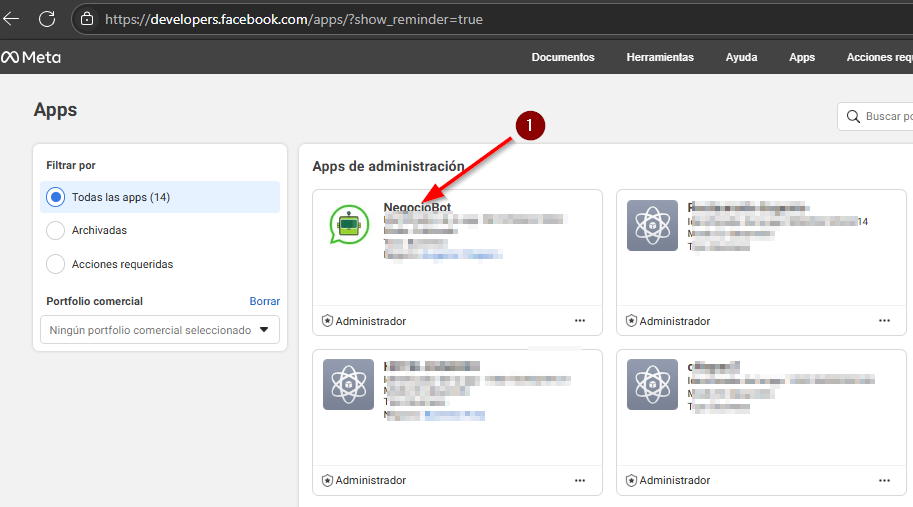Click the NegocioBot robot app icon
This screenshot has height=507, width=913.
click(349, 225)
